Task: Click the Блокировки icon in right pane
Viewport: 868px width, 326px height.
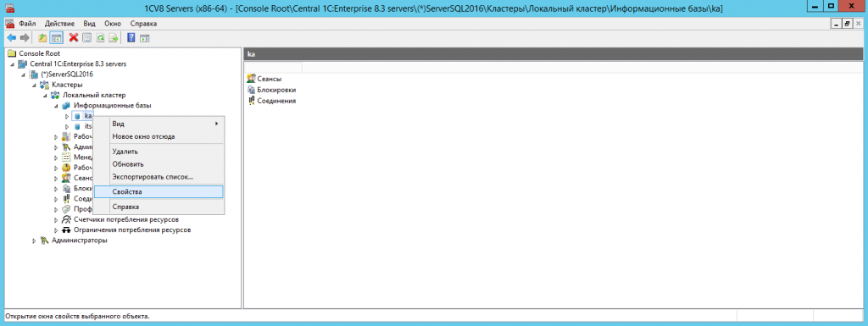Action: click(251, 90)
